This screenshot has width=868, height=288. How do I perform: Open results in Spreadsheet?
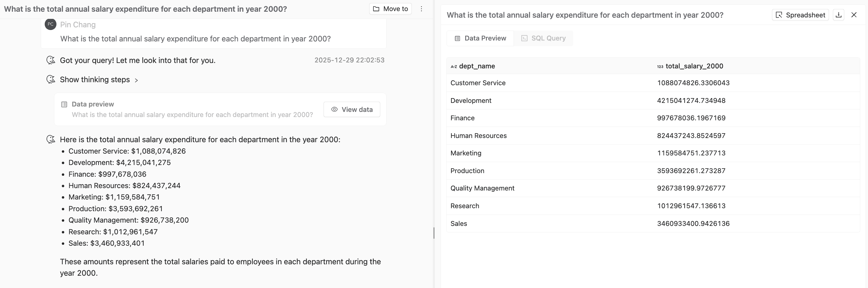800,15
